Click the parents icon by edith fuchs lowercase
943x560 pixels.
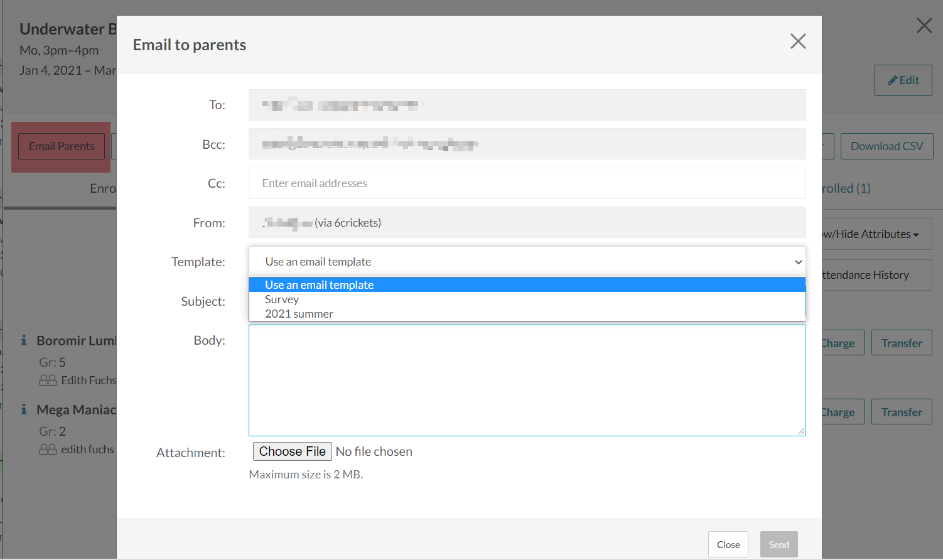coord(48,450)
